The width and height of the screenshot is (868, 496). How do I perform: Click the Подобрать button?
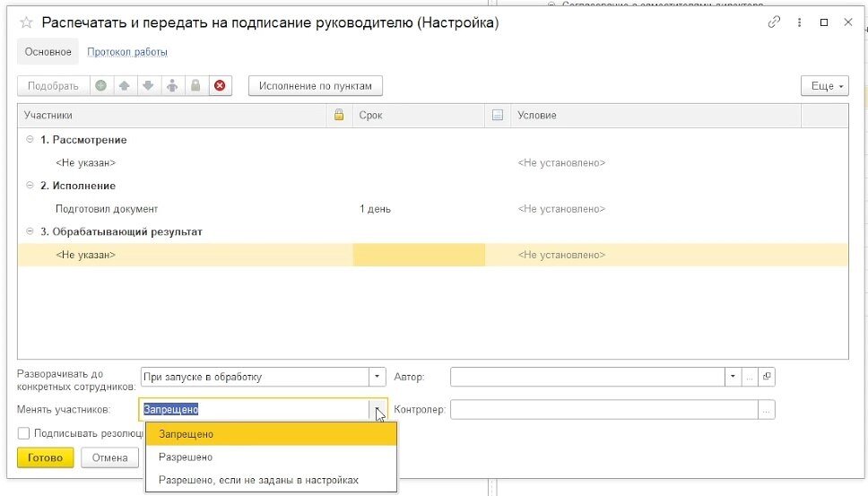53,86
